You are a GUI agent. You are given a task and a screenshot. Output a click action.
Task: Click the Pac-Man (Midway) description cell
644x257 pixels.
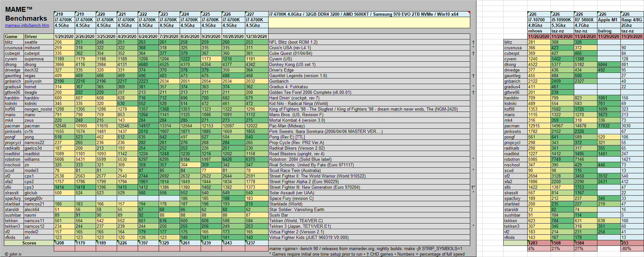point(369,126)
